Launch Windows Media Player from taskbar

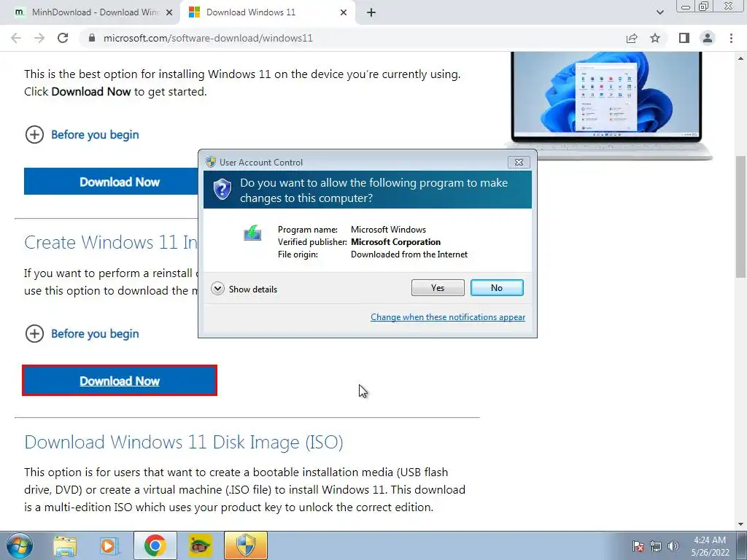point(109,545)
